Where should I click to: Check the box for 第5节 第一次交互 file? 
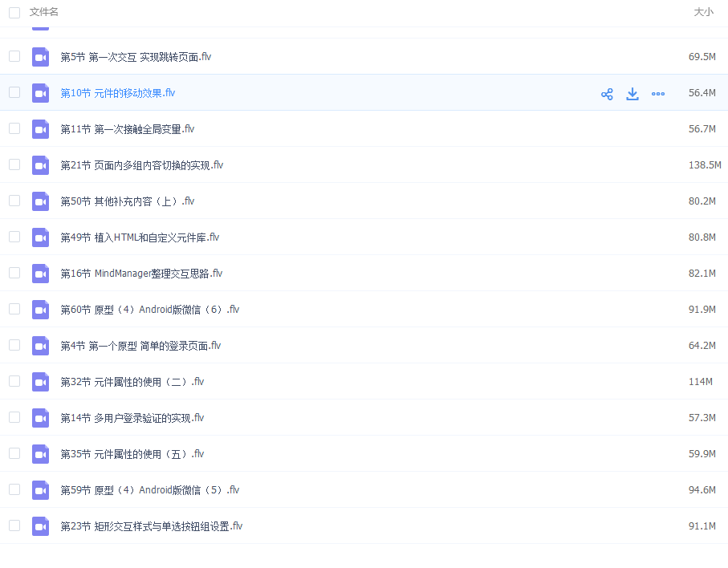[x=14, y=56]
